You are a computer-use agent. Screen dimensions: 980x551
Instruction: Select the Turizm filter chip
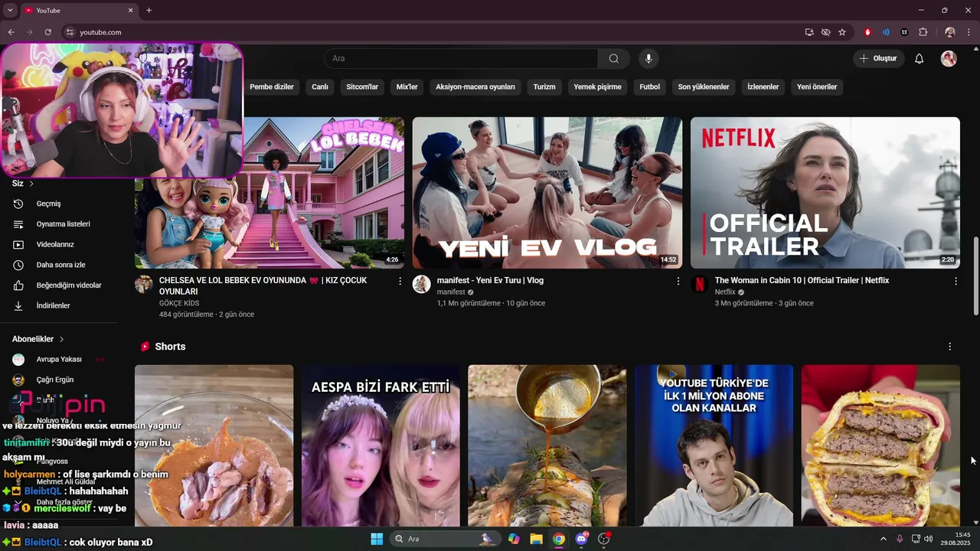pyautogui.click(x=544, y=87)
